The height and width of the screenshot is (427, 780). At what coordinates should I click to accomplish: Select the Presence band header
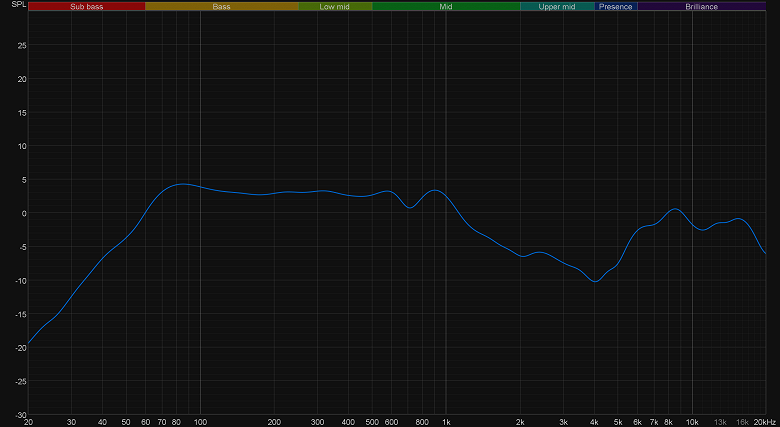click(615, 6)
